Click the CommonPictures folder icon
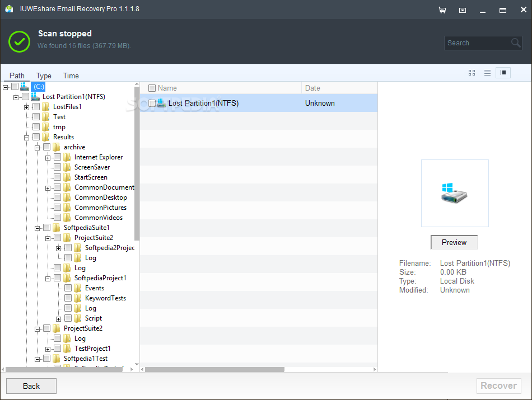Image resolution: width=532 pixels, height=400 pixels. pos(67,208)
